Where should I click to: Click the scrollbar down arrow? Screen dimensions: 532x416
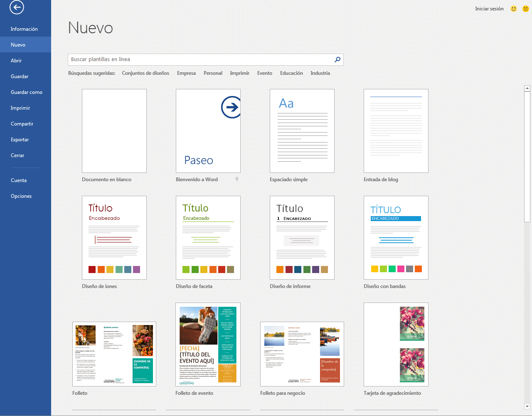pos(527,406)
